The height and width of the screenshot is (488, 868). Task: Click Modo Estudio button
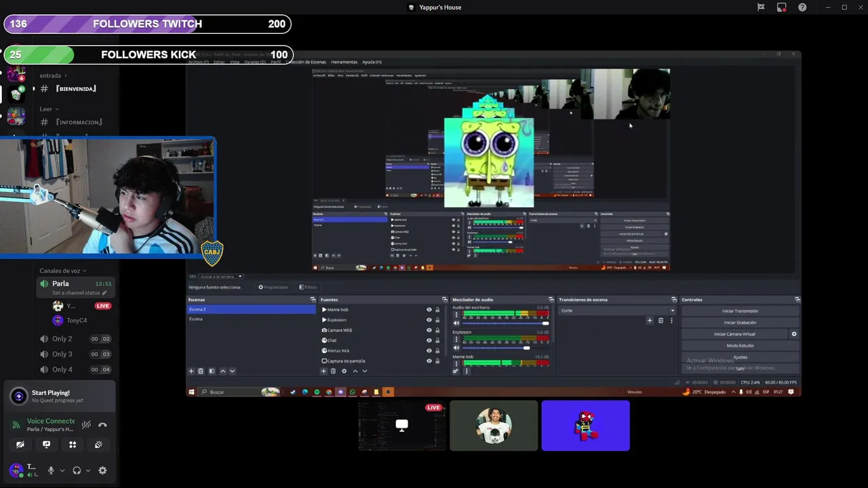[740, 346]
